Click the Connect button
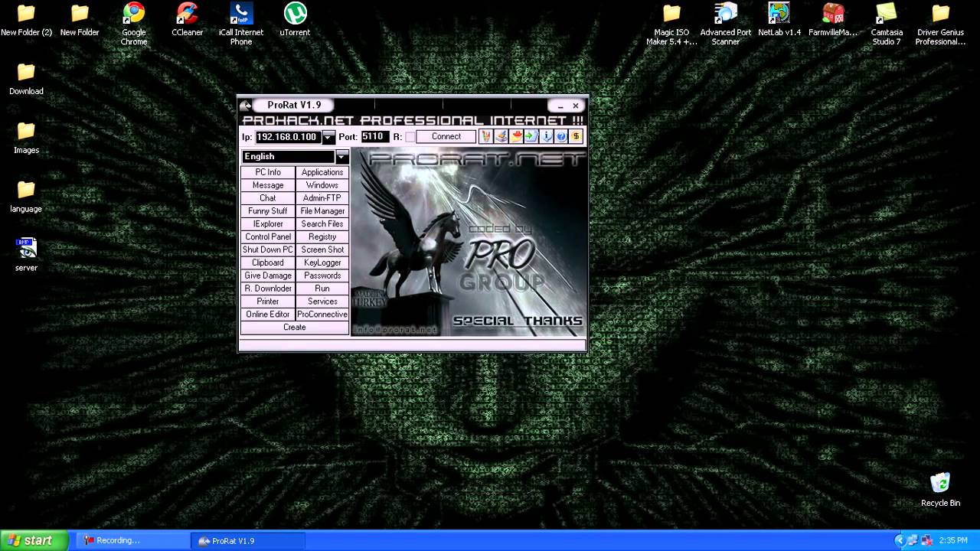 (x=446, y=137)
